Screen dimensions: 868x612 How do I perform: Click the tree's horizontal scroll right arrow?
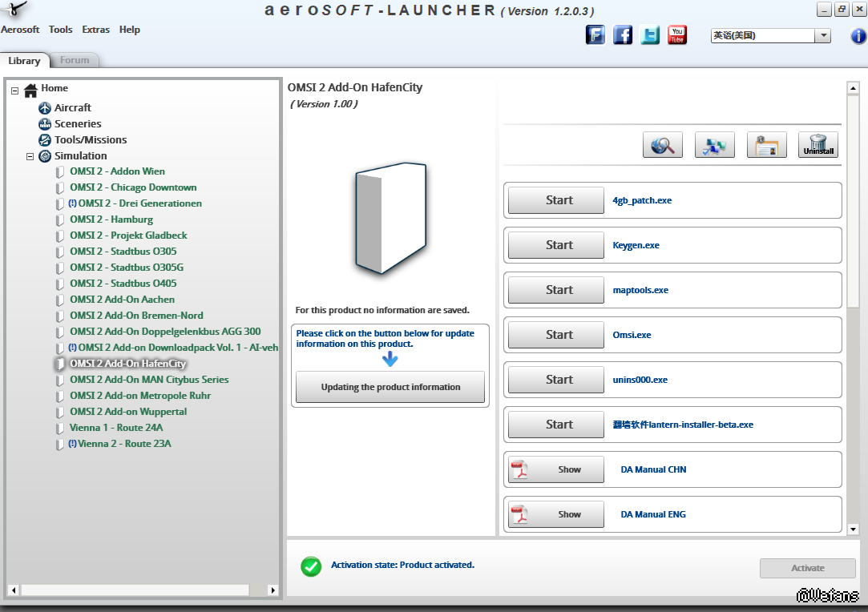[x=273, y=590]
